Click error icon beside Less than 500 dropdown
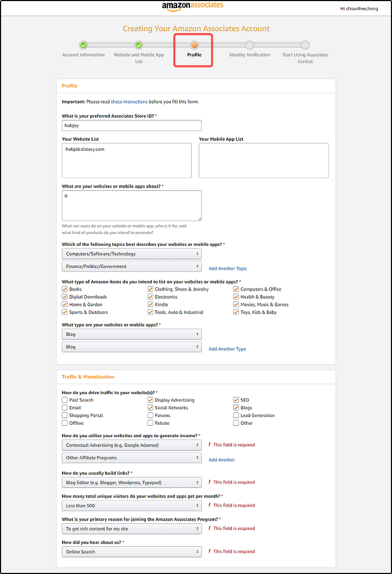 [x=210, y=505]
